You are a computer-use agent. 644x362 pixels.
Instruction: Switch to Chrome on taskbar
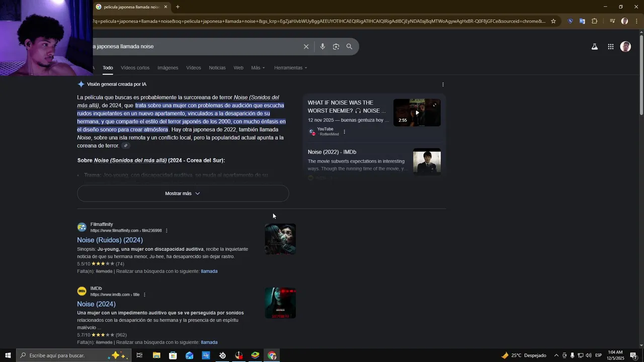(272, 355)
